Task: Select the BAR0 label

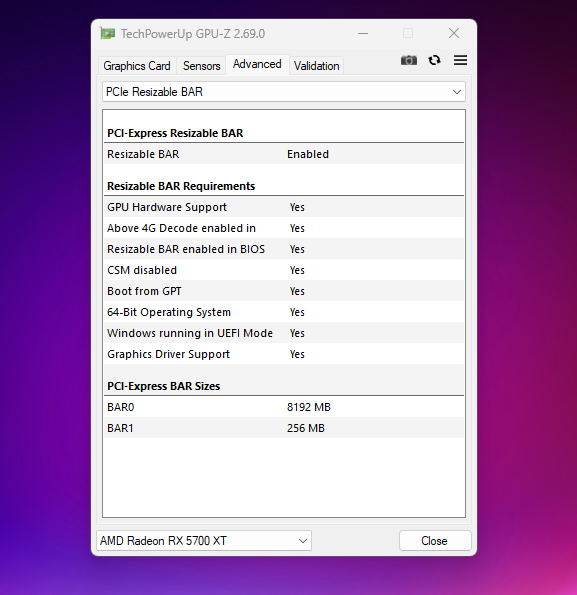Action: [x=121, y=407]
